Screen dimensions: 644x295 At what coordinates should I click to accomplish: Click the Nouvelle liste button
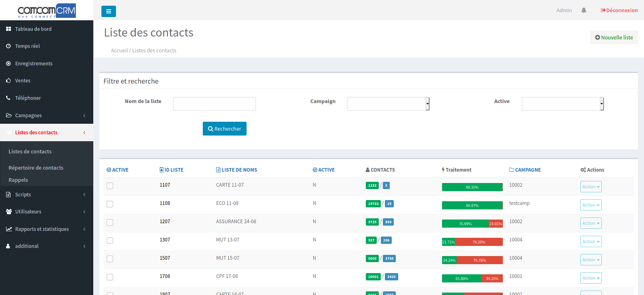click(614, 37)
